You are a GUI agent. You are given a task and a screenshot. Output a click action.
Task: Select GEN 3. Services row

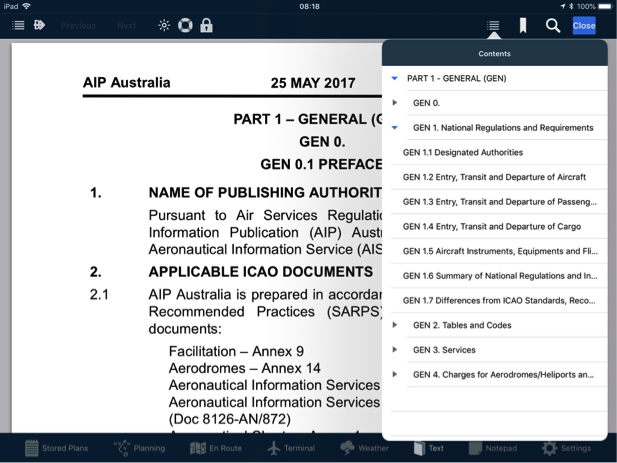coord(495,350)
